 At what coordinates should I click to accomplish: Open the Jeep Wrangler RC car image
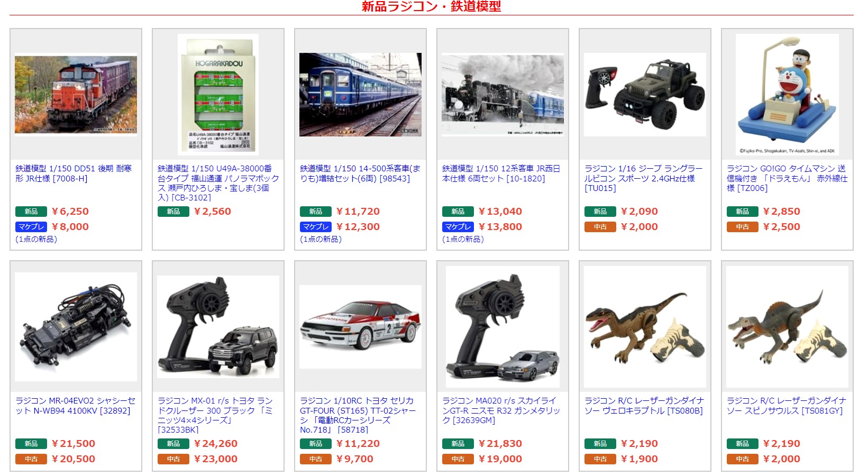(645, 95)
